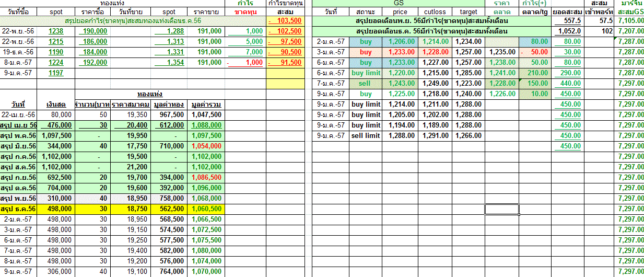Click the red total value '1,054,000'
This screenshot has height=277, width=644.
(x=206, y=146)
